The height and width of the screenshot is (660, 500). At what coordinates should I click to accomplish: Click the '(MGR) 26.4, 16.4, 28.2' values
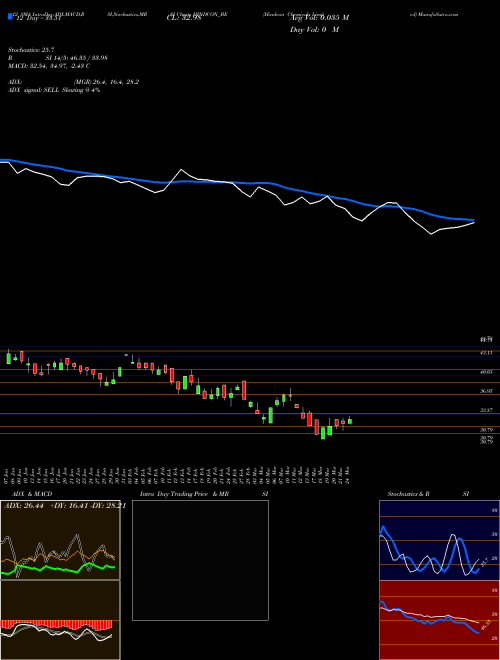(106, 82)
